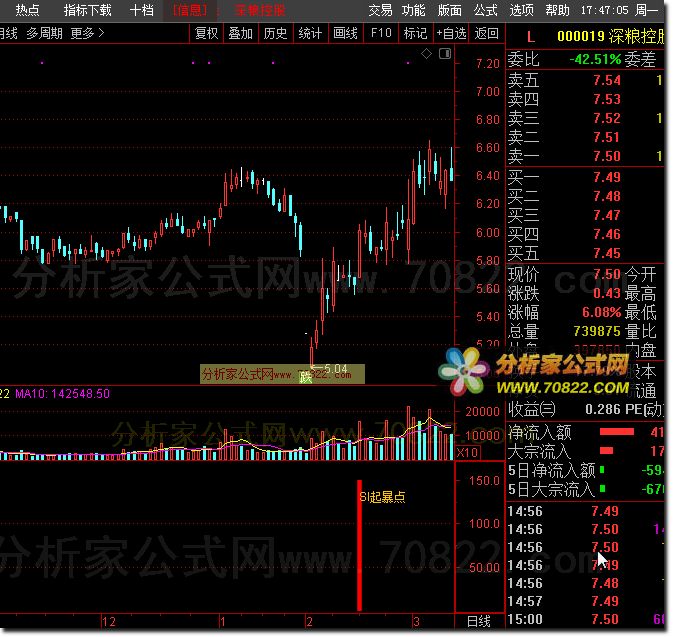Switch to the 热点 tab
The width and height of the screenshot is (673, 637).
[x=28, y=10]
